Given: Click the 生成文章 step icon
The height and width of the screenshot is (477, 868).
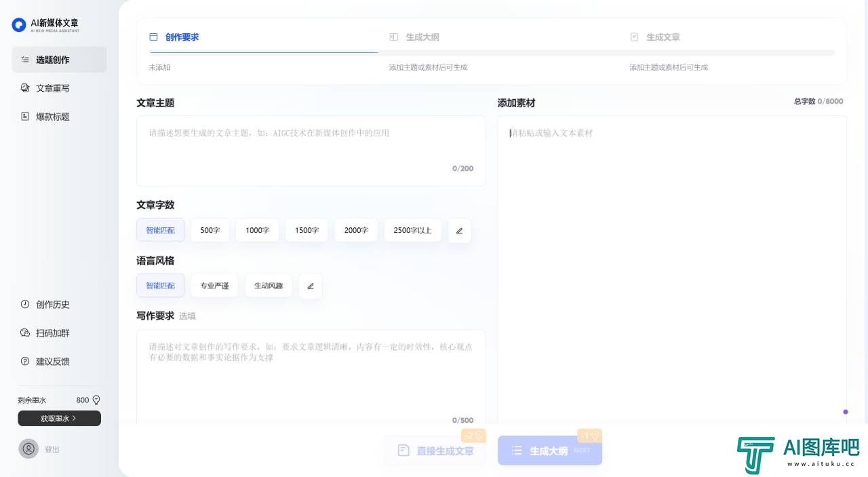Looking at the screenshot, I should pyautogui.click(x=634, y=37).
